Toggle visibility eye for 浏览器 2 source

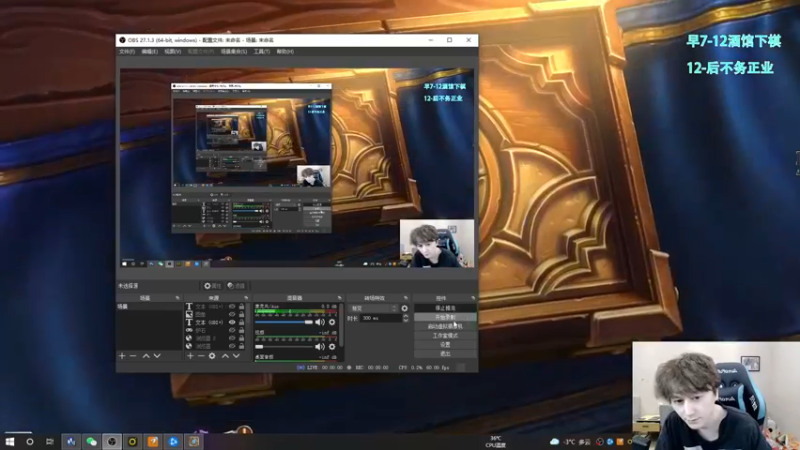pyautogui.click(x=232, y=338)
